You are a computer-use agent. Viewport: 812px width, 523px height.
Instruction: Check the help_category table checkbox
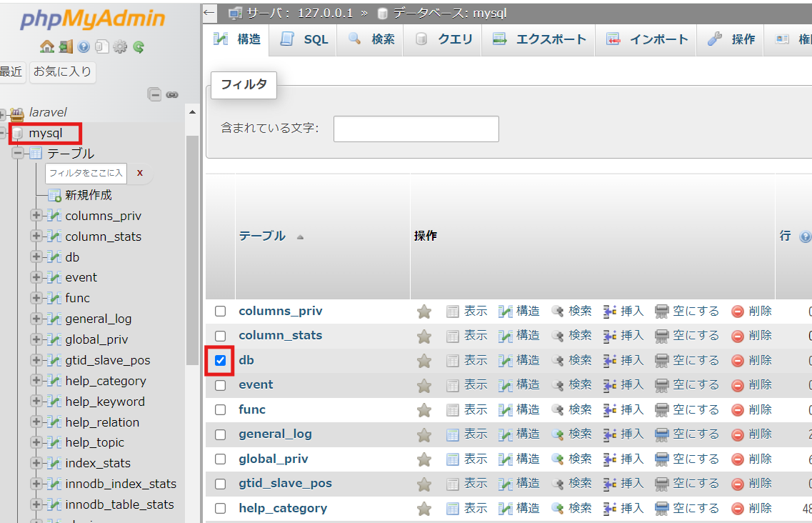click(x=221, y=508)
